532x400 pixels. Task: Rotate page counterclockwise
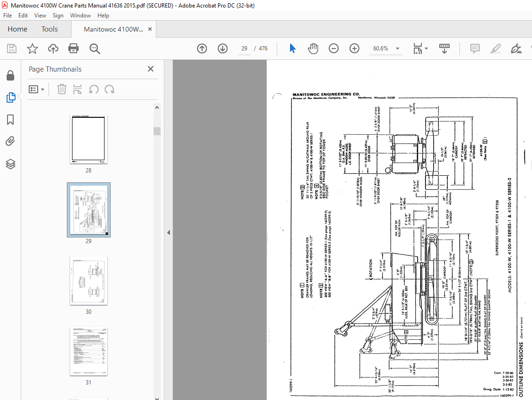pyautogui.click(x=94, y=90)
